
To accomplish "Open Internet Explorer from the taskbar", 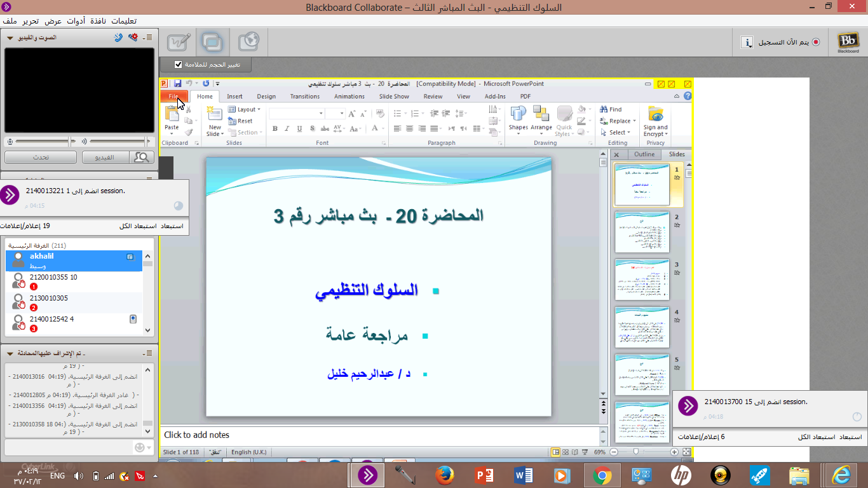I will coord(841,475).
